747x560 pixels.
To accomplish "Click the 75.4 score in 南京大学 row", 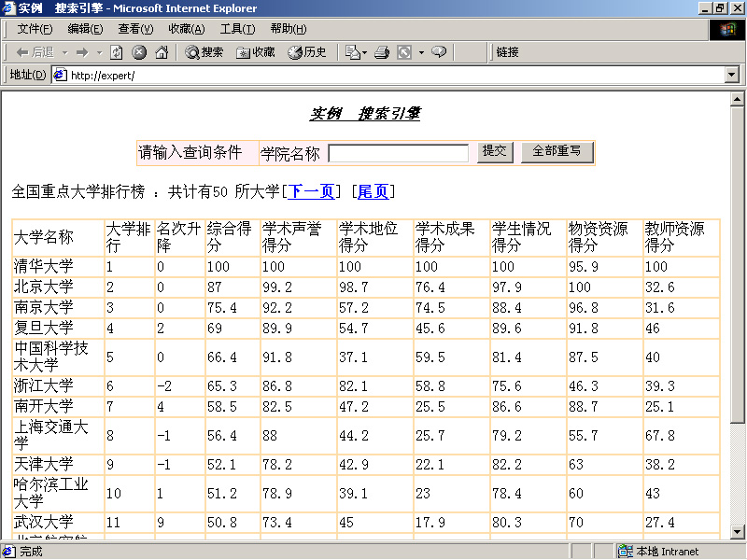I will 222,308.
